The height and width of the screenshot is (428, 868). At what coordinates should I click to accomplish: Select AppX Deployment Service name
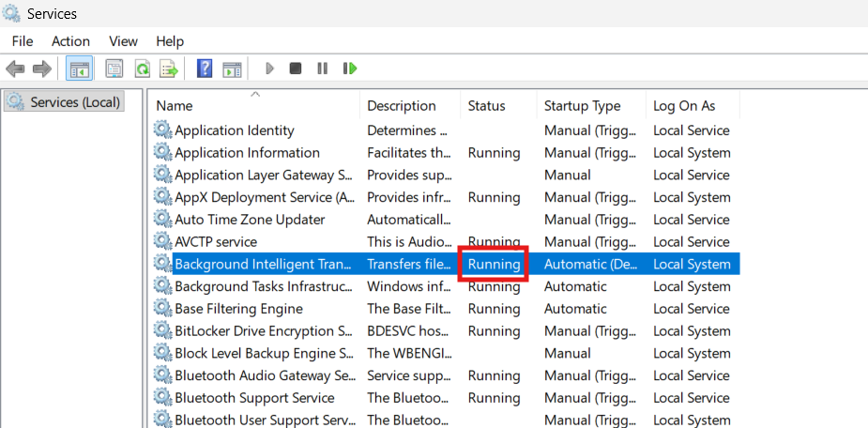(x=266, y=198)
